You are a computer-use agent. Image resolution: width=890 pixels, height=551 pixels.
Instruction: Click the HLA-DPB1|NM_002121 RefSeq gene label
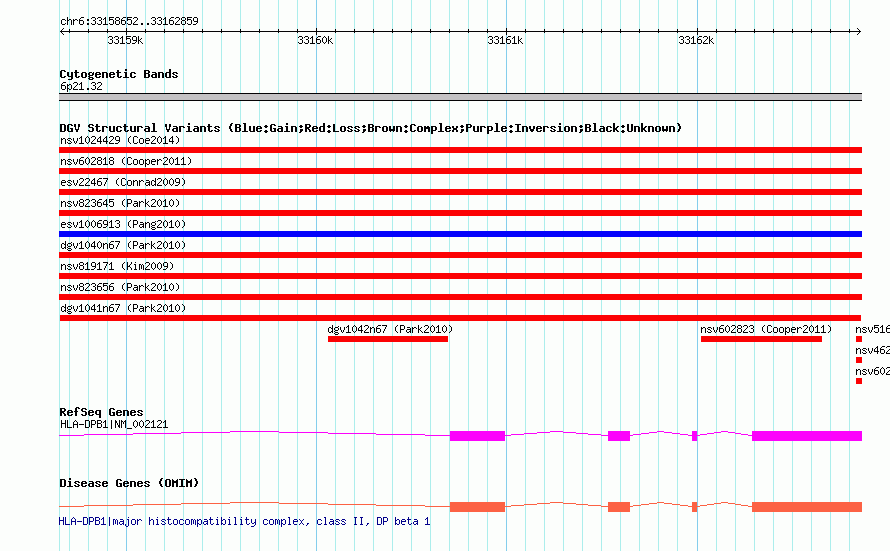pyautogui.click(x=114, y=424)
